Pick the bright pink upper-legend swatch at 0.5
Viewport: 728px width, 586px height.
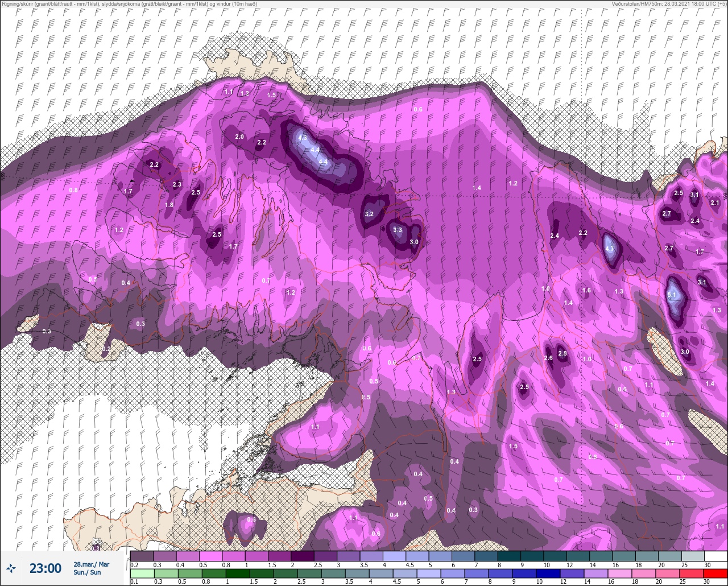tap(210, 556)
